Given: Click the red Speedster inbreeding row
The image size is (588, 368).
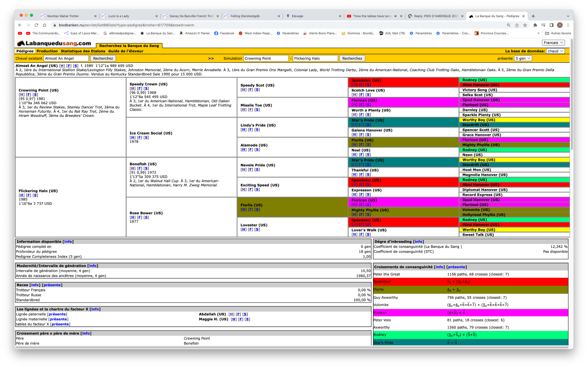Looking at the screenshot, I should pyautogui.click(x=470, y=282).
